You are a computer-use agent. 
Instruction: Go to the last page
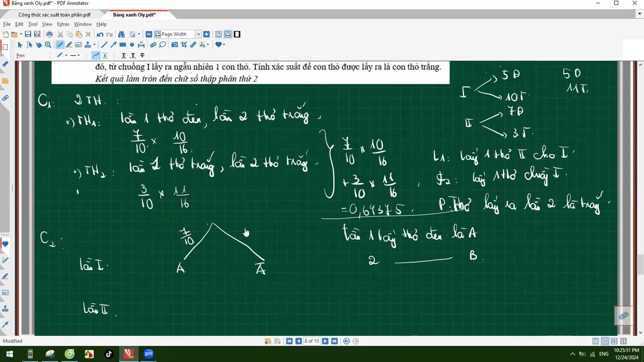(x=334, y=341)
